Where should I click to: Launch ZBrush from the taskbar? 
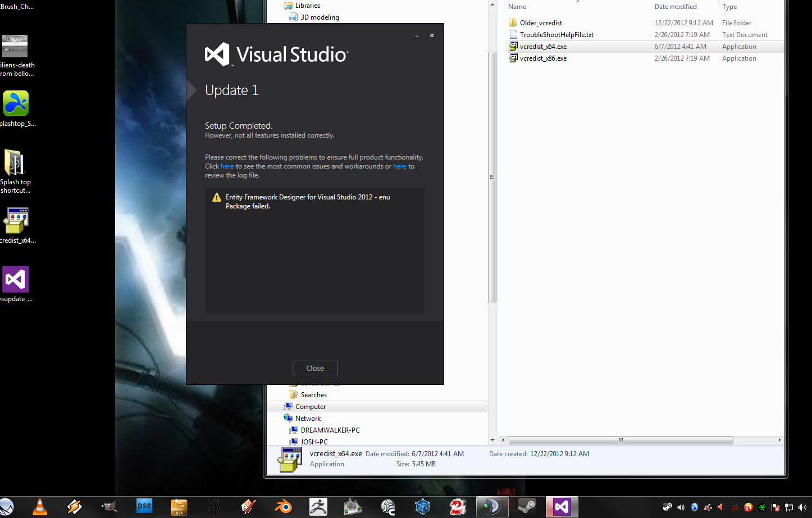(x=318, y=507)
